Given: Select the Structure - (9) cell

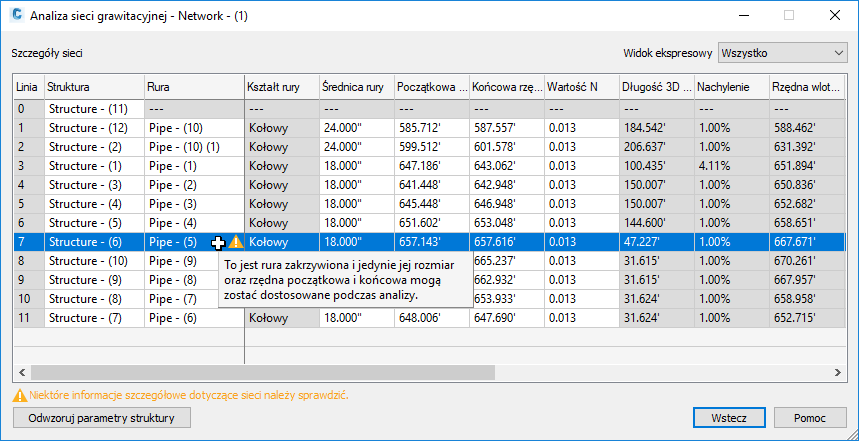Looking at the screenshot, I should click(x=94, y=280).
